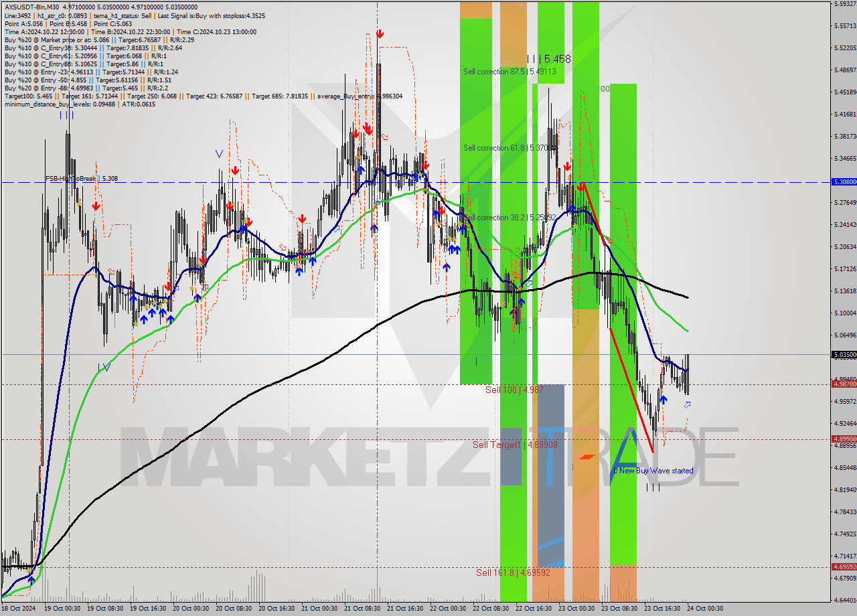
Task: Click 'Sell correction 38.2' label
Action: click(510, 218)
